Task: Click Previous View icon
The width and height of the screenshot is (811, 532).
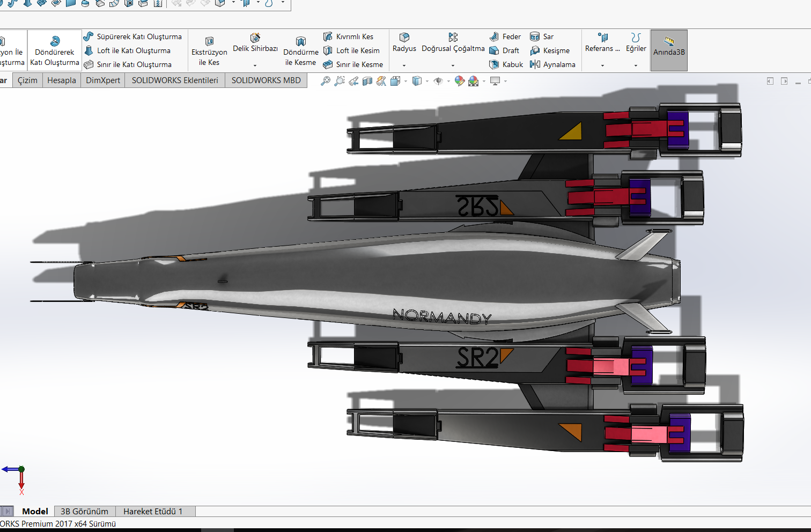Action: click(x=353, y=81)
